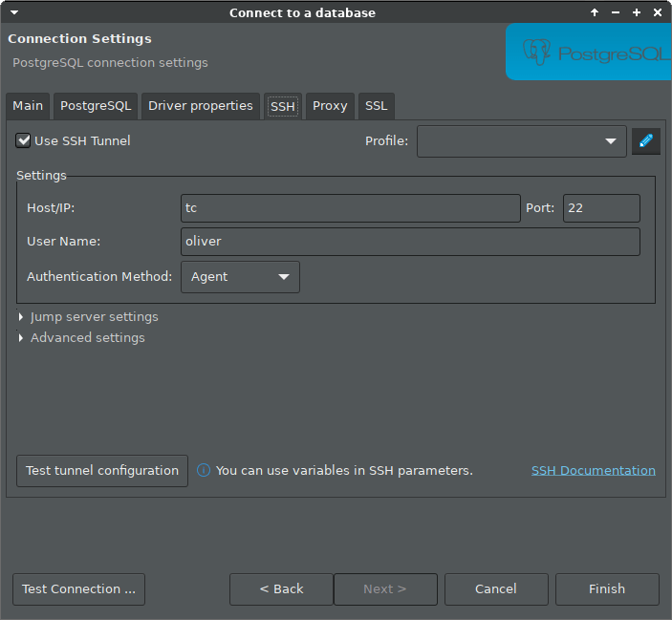Open the Authentication Method dropdown
This screenshot has height=620, width=672.
240,277
